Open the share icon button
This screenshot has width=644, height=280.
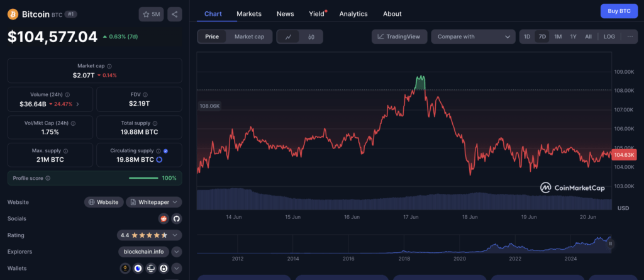(x=175, y=14)
